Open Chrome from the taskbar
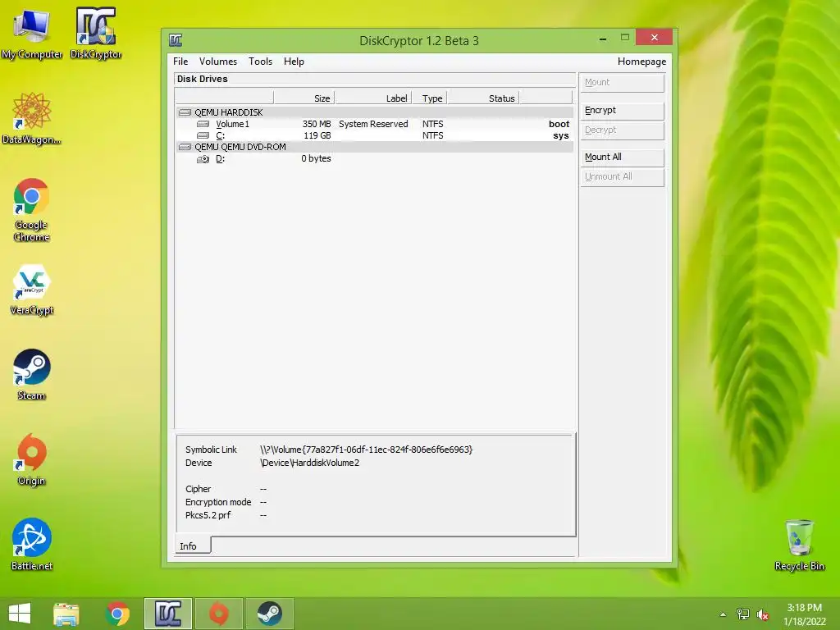This screenshot has height=630, width=840. 117,614
